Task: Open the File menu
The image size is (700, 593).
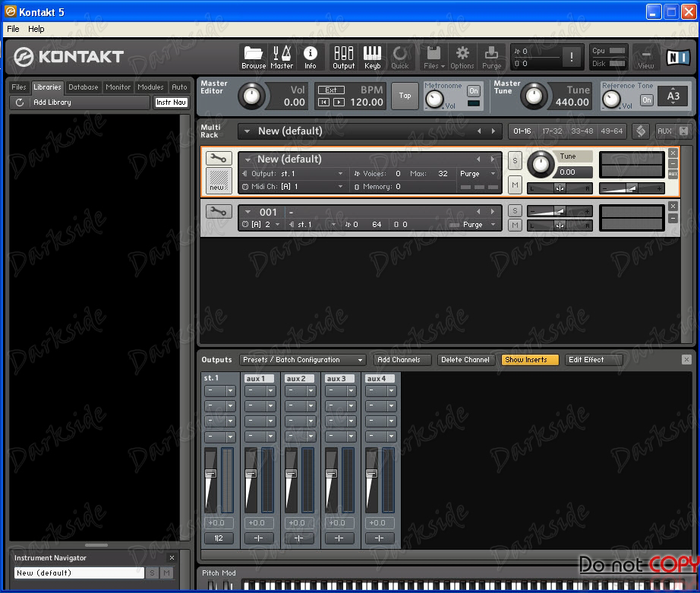Action: click(x=13, y=29)
